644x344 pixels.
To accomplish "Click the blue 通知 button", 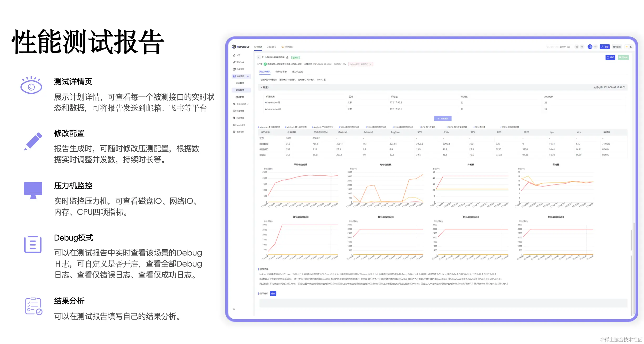I will click(610, 57).
